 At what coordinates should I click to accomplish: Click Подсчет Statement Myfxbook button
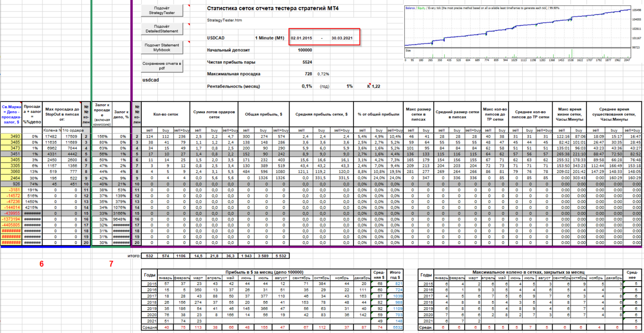162,47
